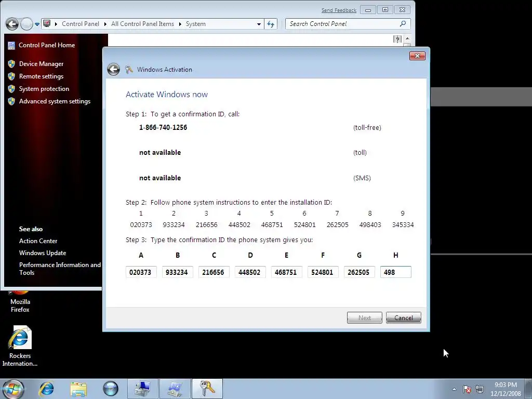The height and width of the screenshot is (399, 532).
Task: Show hidden system tray icons
Action: tap(454, 389)
